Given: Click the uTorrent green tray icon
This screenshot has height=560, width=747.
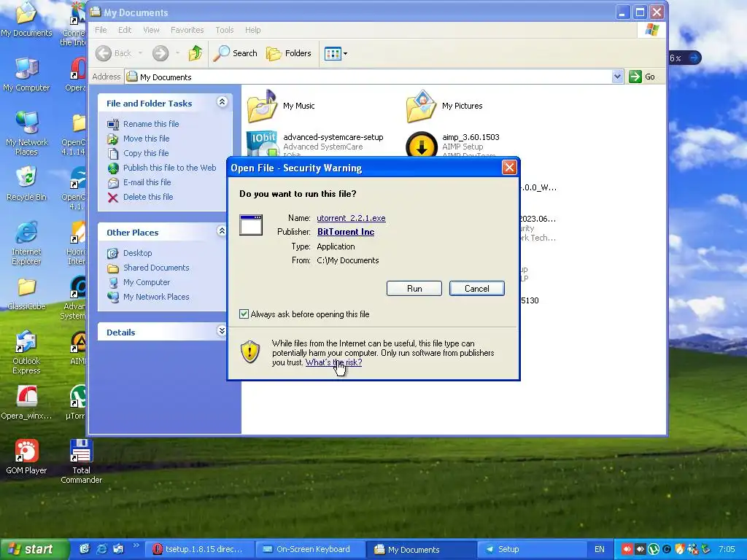Looking at the screenshot, I should (654, 550).
